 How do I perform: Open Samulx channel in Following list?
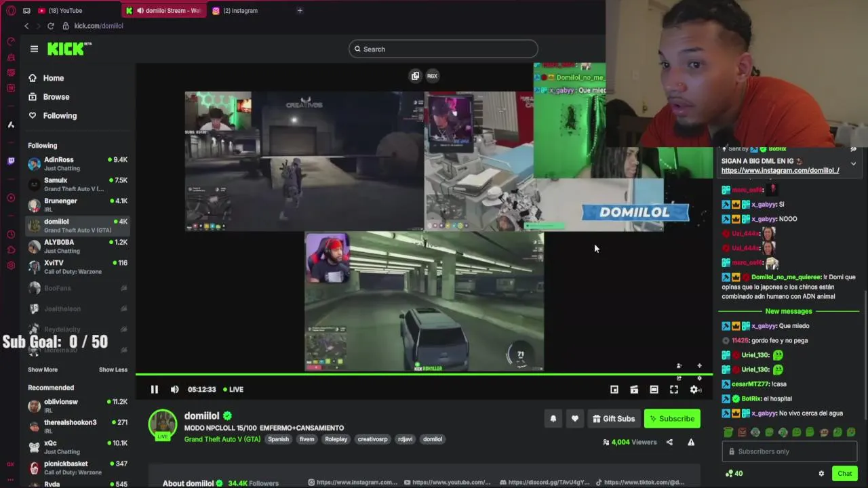(77, 184)
